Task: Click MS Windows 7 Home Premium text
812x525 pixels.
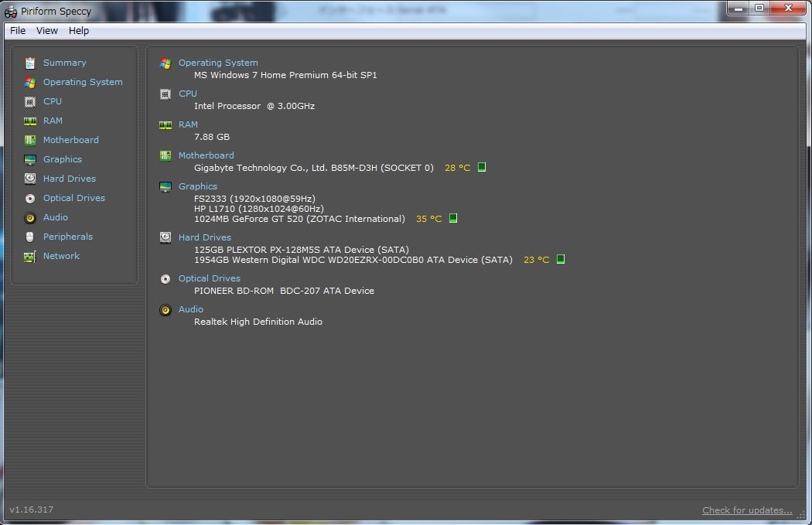Action: tap(285, 75)
